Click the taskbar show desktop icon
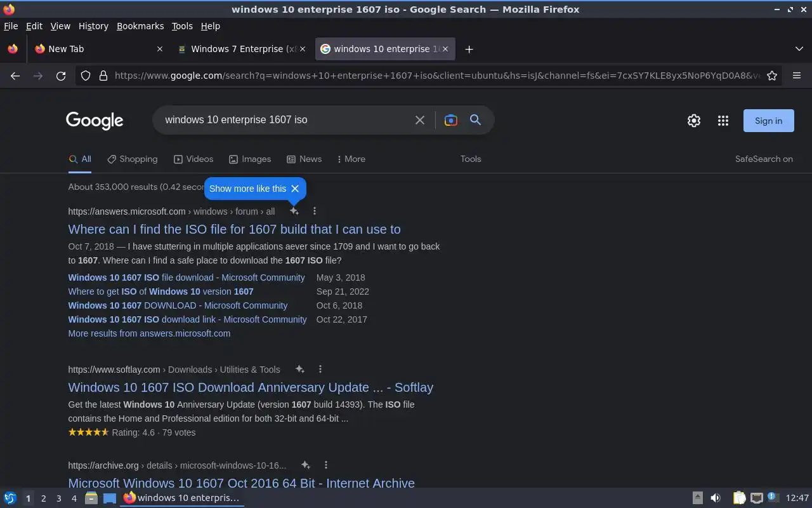This screenshot has height=508, width=812. pos(110,498)
